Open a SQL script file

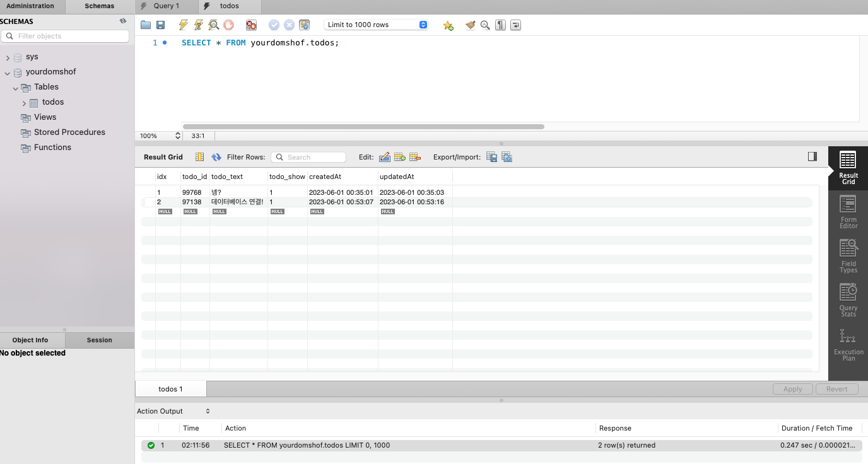146,25
